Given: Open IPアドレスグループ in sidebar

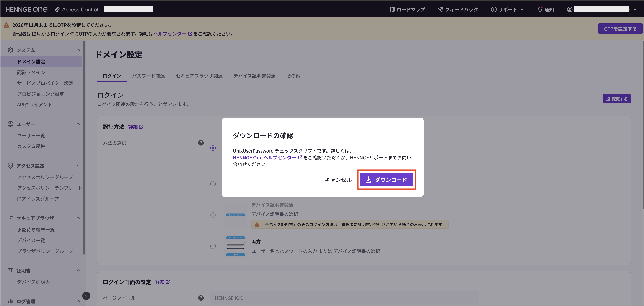Looking at the screenshot, I should coord(38,199).
